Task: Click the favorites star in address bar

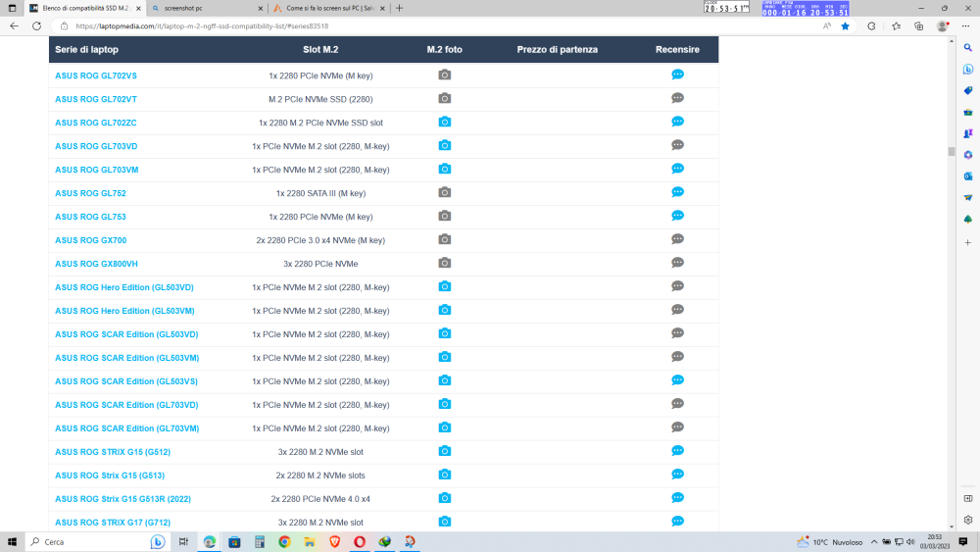Action: (845, 26)
